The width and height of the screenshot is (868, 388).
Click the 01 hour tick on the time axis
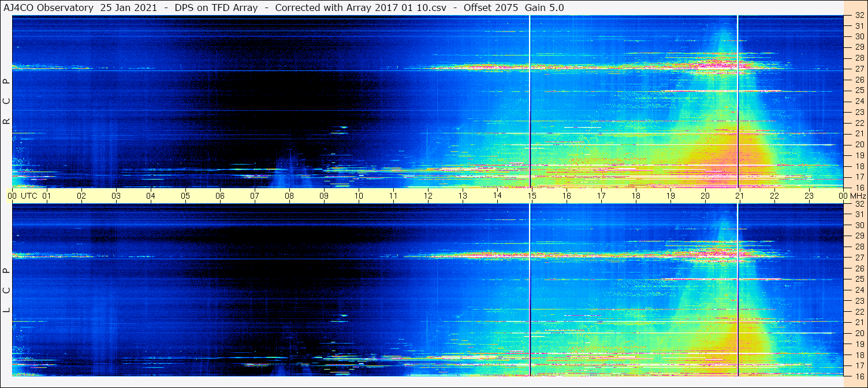point(47,196)
